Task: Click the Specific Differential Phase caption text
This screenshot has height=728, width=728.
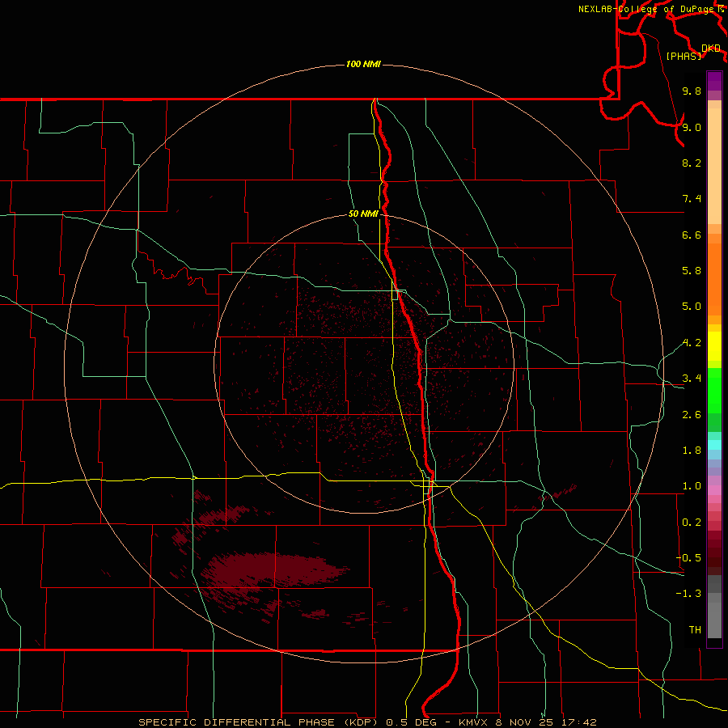Action: coord(367,722)
